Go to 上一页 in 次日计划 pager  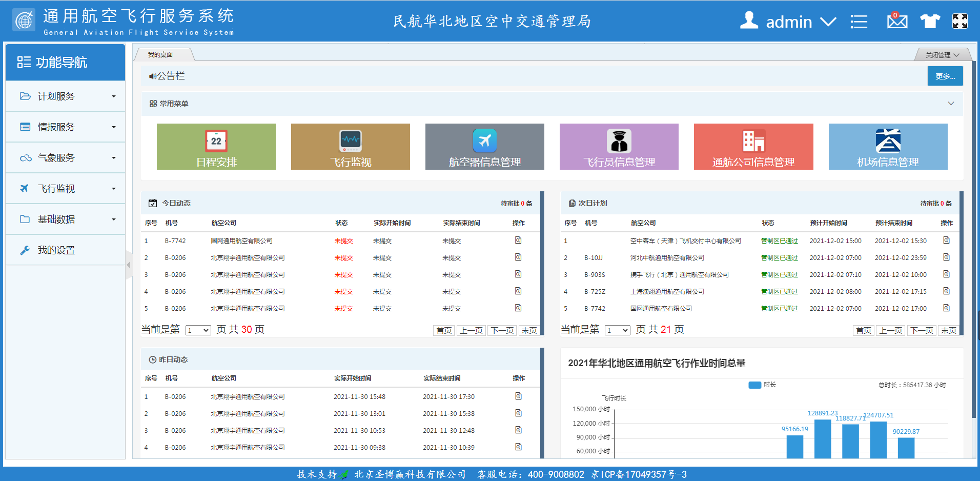point(891,330)
